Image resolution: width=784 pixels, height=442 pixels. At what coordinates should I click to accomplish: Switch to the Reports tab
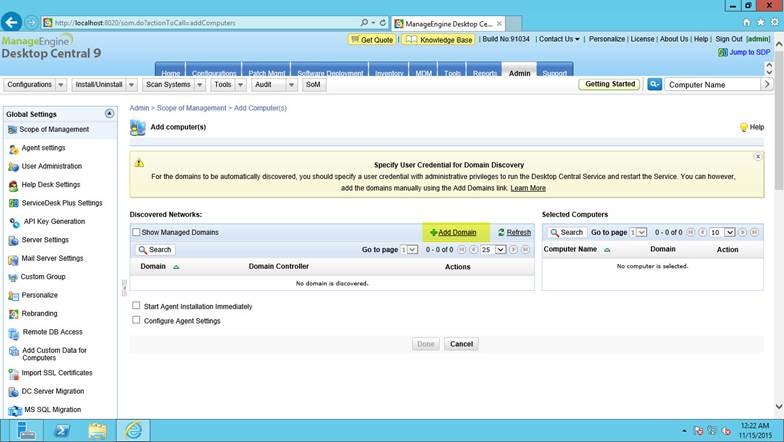click(484, 71)
